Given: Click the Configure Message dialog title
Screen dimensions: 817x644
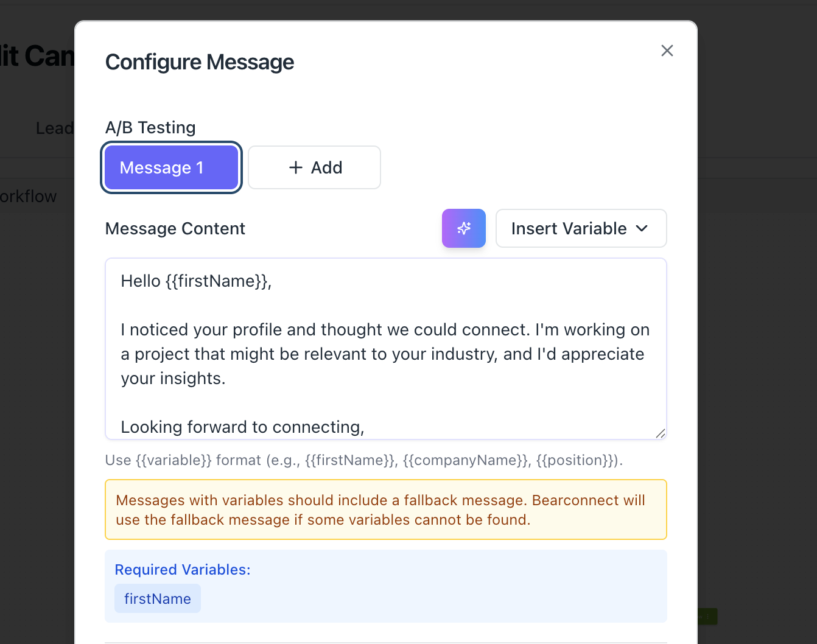Looking at the screenshot, I should coord(200,62).
